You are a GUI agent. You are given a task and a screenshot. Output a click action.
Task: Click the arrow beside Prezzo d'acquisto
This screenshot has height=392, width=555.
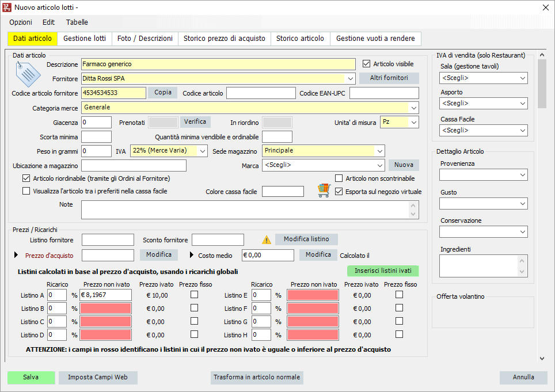click(x=16, y=255)
